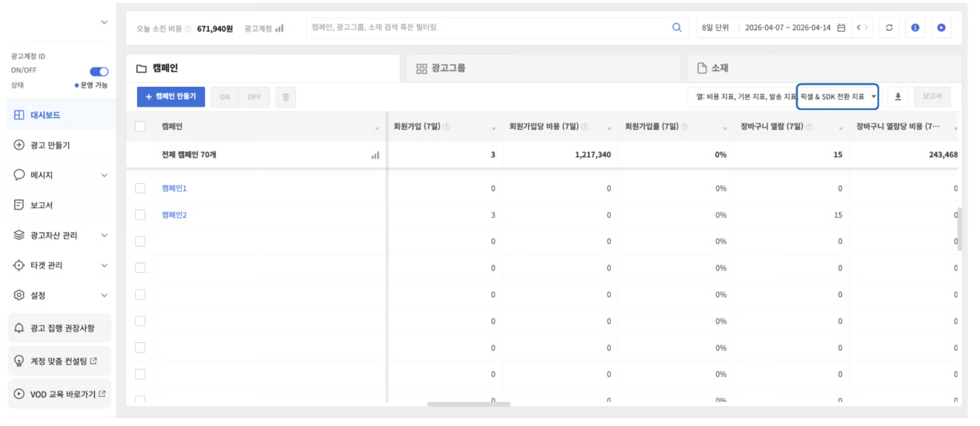Click the campaign search filter input field
The image size is (980, 426).
coord(487,28)
